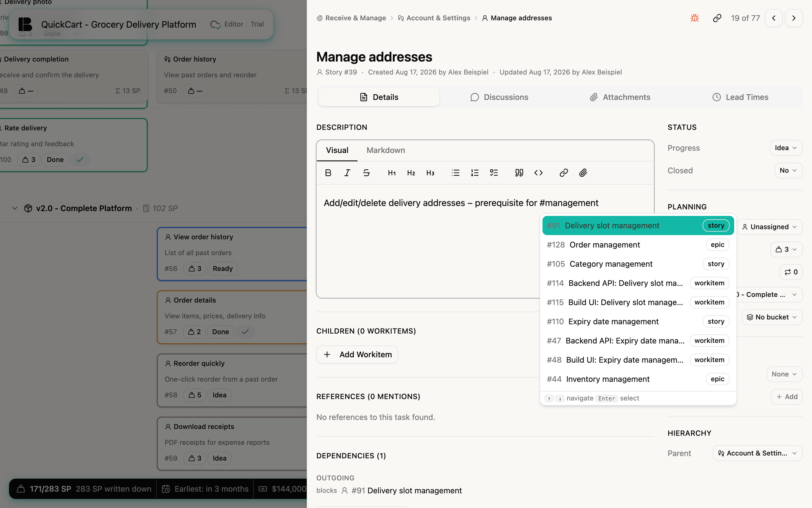Insert H1 heading
This screenshot has height=508, width=812.
[392, 173]
